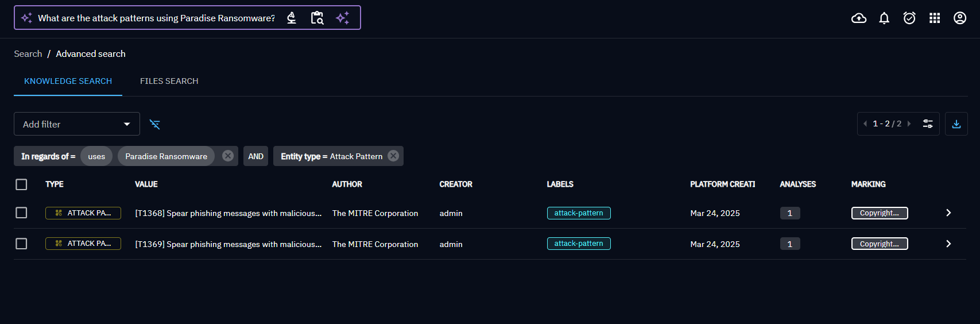The image size is (980, 324).
Task: Switch to the Files Search tab
Action: (x=169, y=81)
